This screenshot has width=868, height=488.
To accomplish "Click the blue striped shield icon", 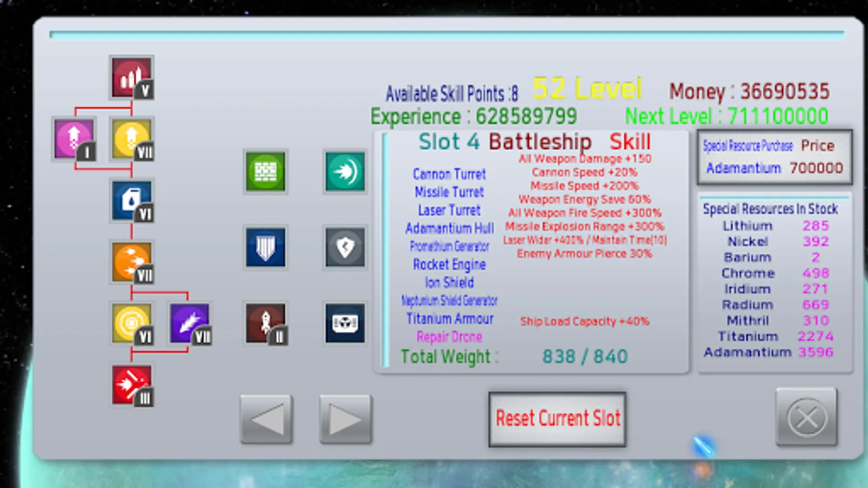I will point(266,248).
